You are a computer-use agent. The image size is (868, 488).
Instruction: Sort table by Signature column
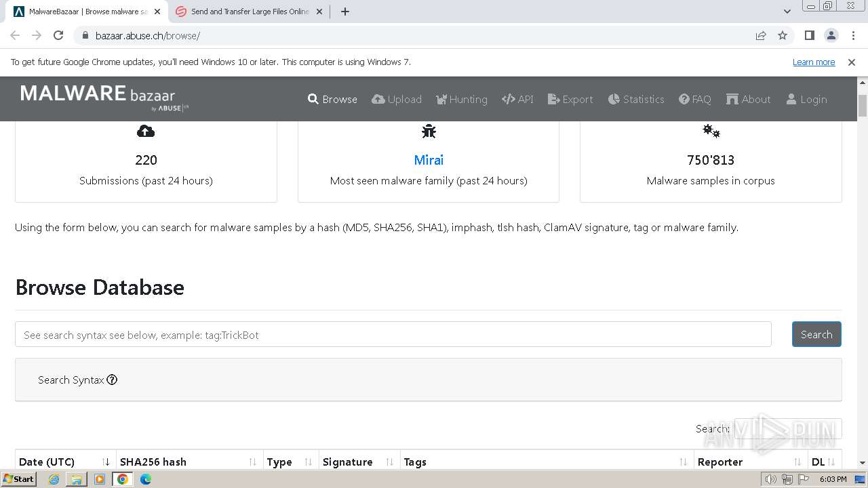click(x=359, y=462)
